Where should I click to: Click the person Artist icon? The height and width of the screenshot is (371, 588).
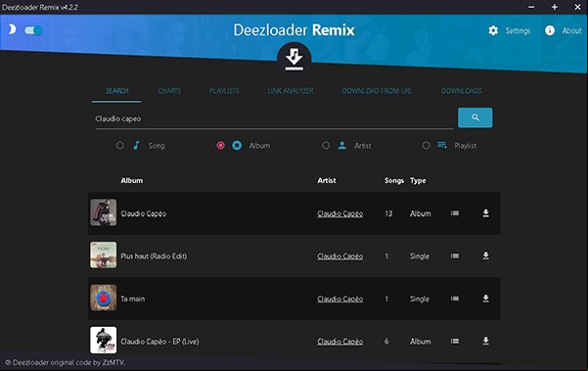pos(342,145)
